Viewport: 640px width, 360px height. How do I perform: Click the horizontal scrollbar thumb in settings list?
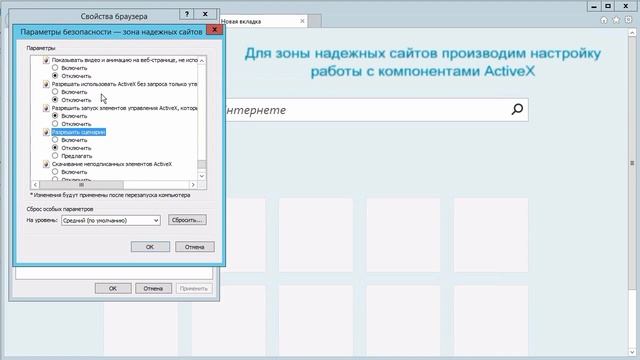tap(81, 185)
